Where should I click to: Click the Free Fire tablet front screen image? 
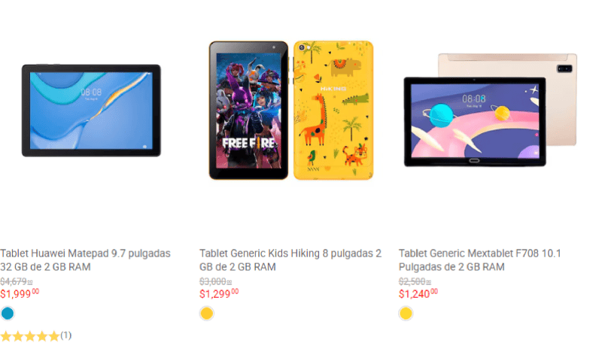pos(248,111)
